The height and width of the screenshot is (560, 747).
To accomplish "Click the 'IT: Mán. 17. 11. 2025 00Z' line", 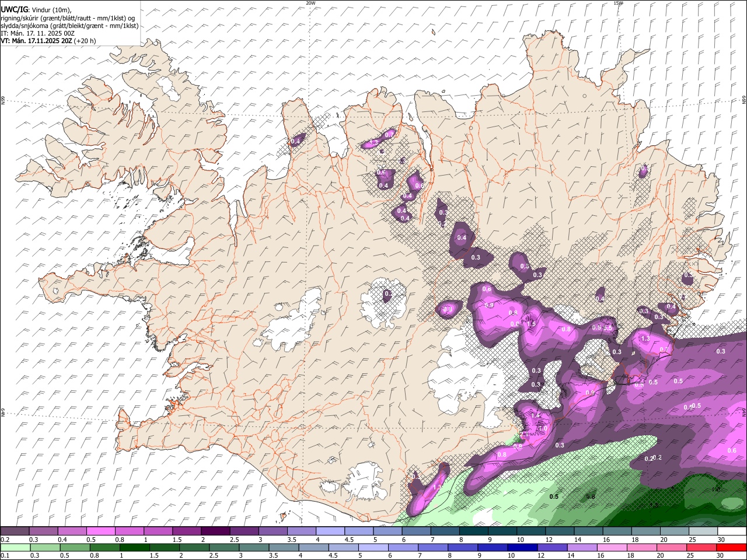I will point(37,33).
